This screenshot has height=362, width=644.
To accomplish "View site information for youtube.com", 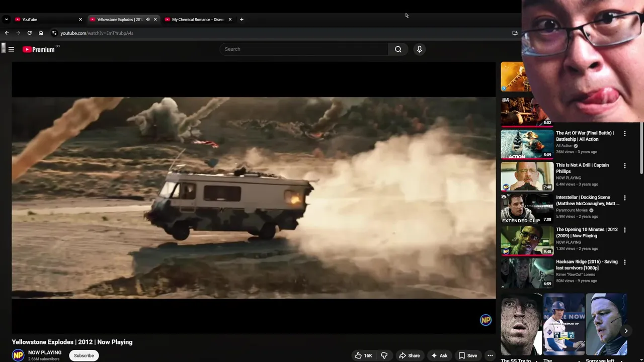I will pos(54,33).
